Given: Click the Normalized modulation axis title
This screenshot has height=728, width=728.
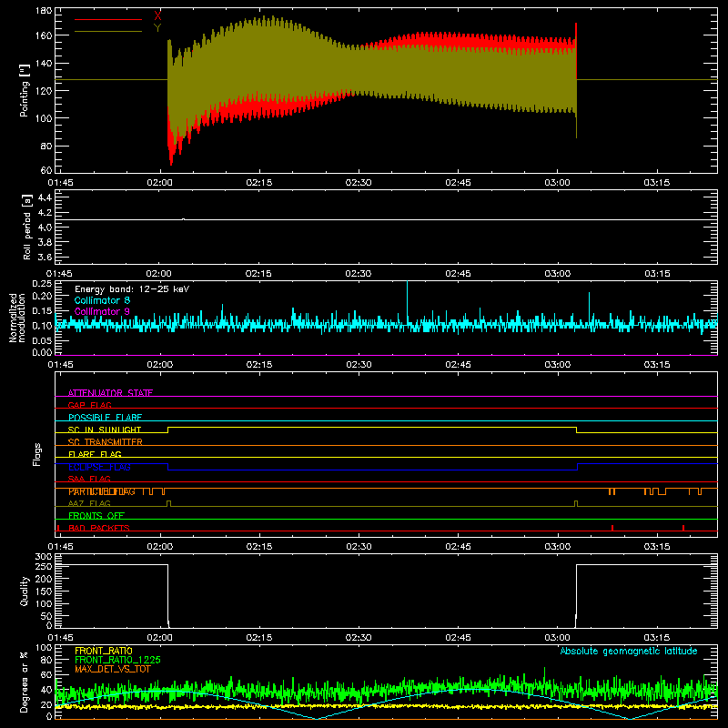Looking at the screenshot, I should point(17,318).
